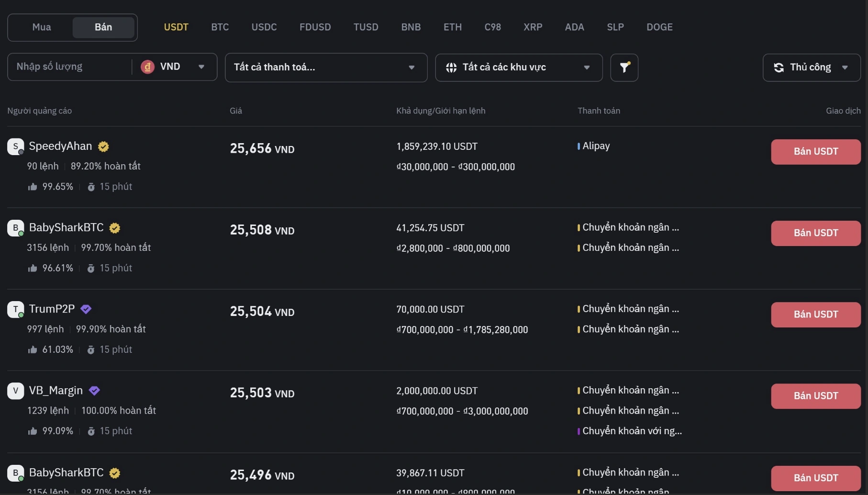Click thumbs-up icon next to 99.65%
Viewport: 868px width, 495px height.
click(x=33, y=187)
